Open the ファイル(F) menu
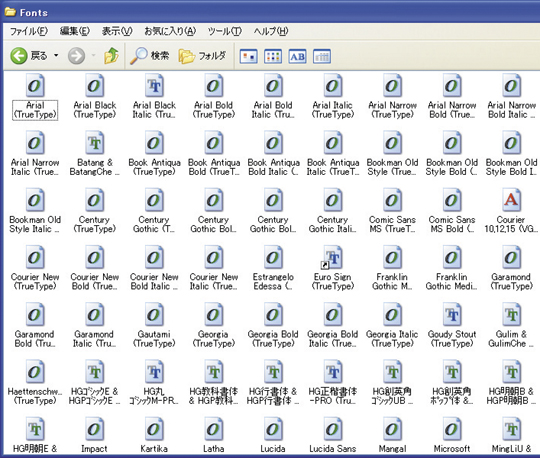 (29, 31)
